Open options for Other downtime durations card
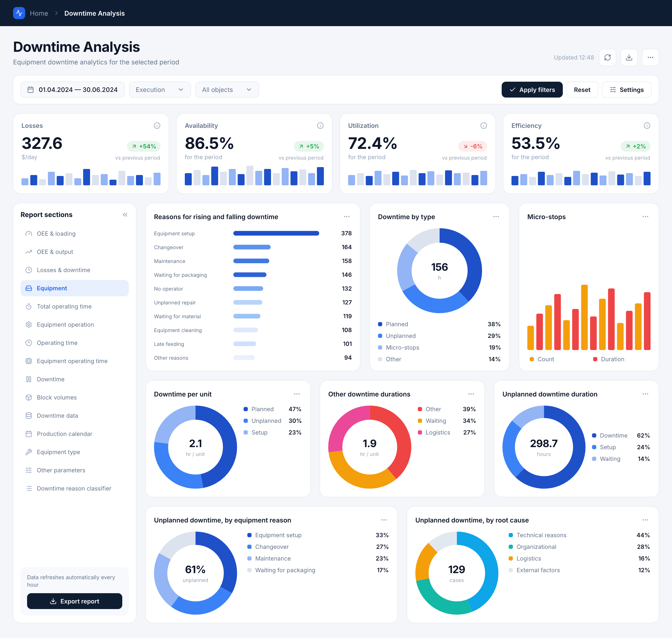The image size is (672, 638). click(x=471, y=394)
